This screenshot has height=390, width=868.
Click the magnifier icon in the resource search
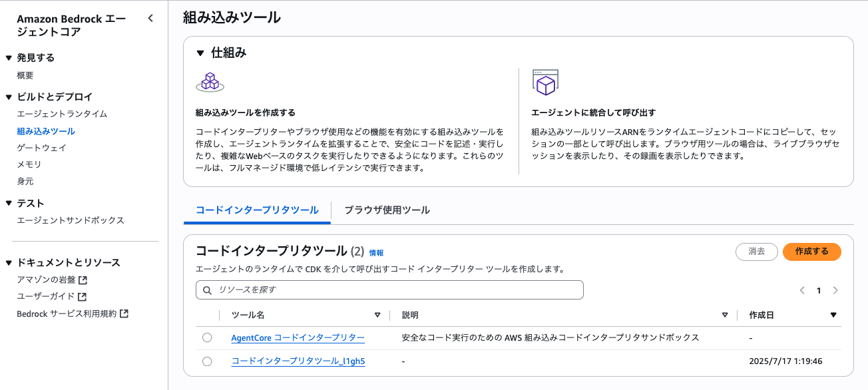(x=207, y=290)
